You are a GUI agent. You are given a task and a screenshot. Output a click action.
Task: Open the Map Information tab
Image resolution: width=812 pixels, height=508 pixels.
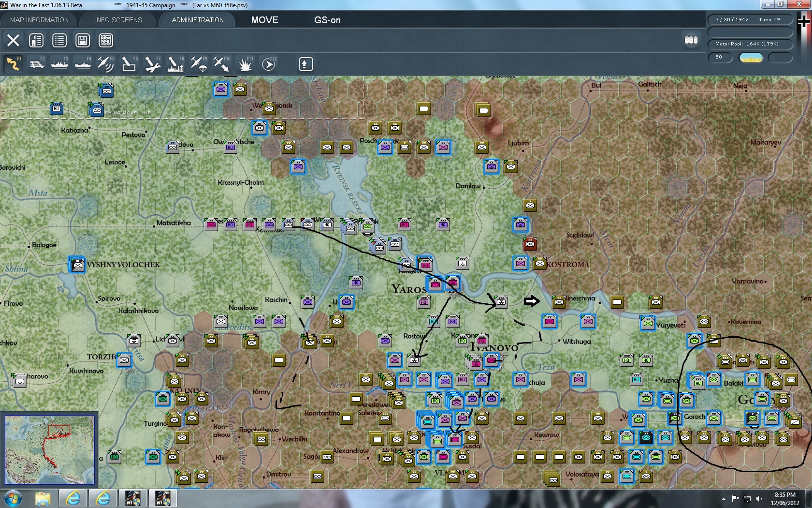tap(39, 20)
